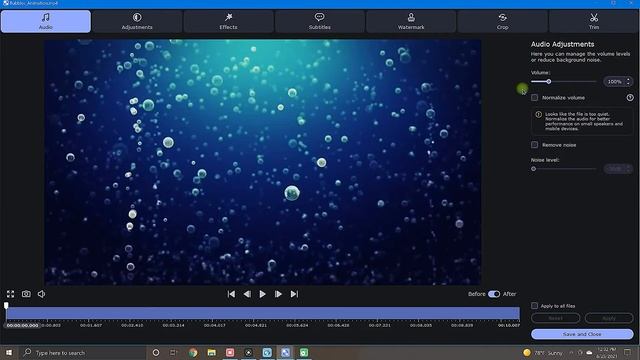Jump to the start of the clip
Screen dimensions: 640x360
click(231, 294)
